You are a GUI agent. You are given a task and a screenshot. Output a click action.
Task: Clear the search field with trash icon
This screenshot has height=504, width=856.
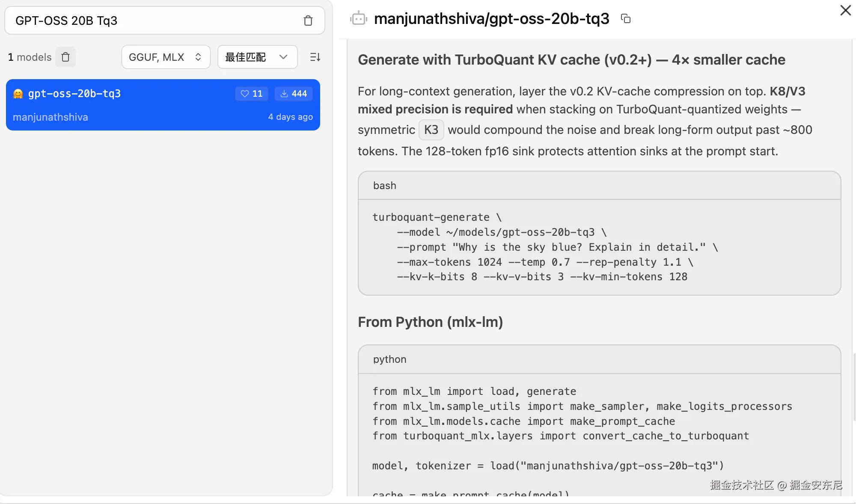pyautogui.click(x=308, y=21)
